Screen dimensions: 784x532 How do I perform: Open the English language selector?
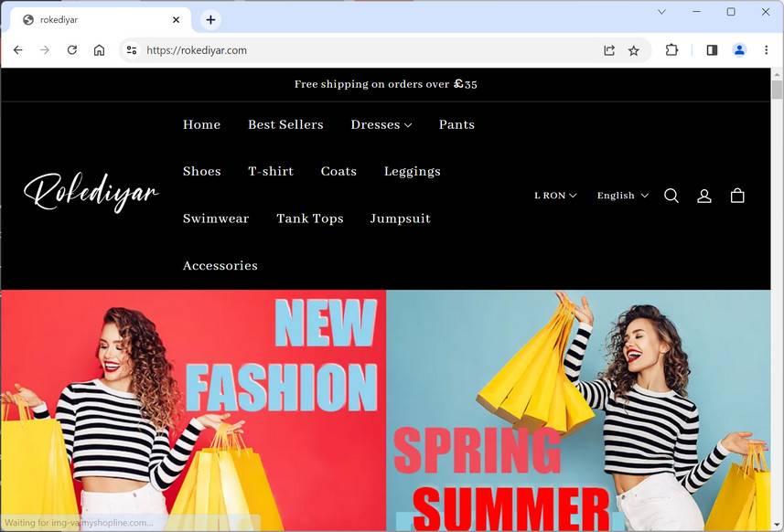[x=621, y=195]
